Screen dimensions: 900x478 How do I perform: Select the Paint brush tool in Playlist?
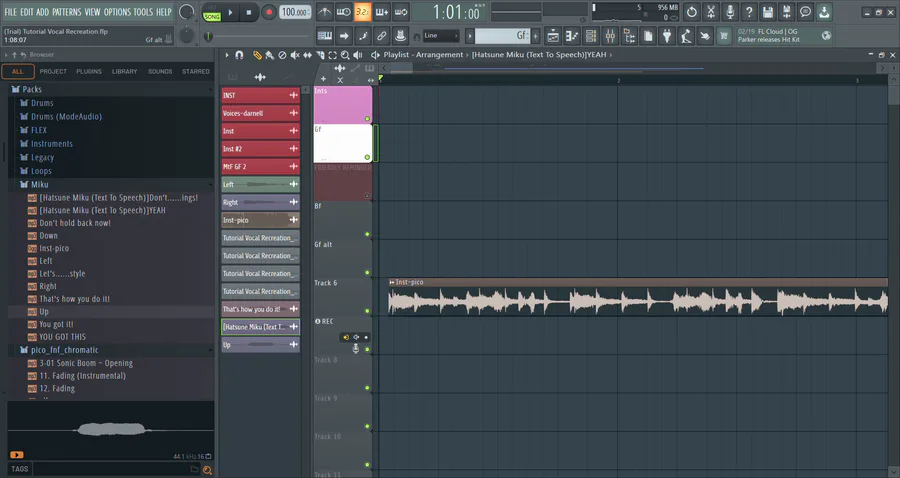point(269,55)
